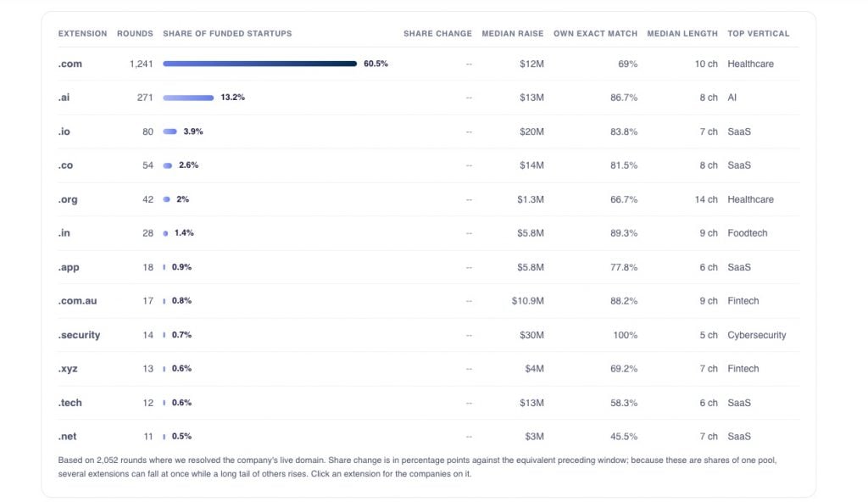
Task: Click the Median Length column header
Action: pyautogui.click(x=682, y=33)
